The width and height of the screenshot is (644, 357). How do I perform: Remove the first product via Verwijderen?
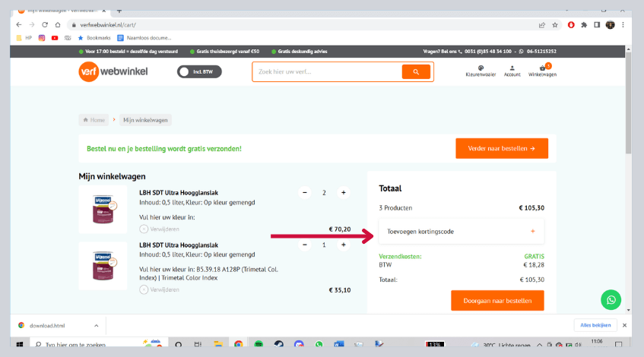click(160, 229)
